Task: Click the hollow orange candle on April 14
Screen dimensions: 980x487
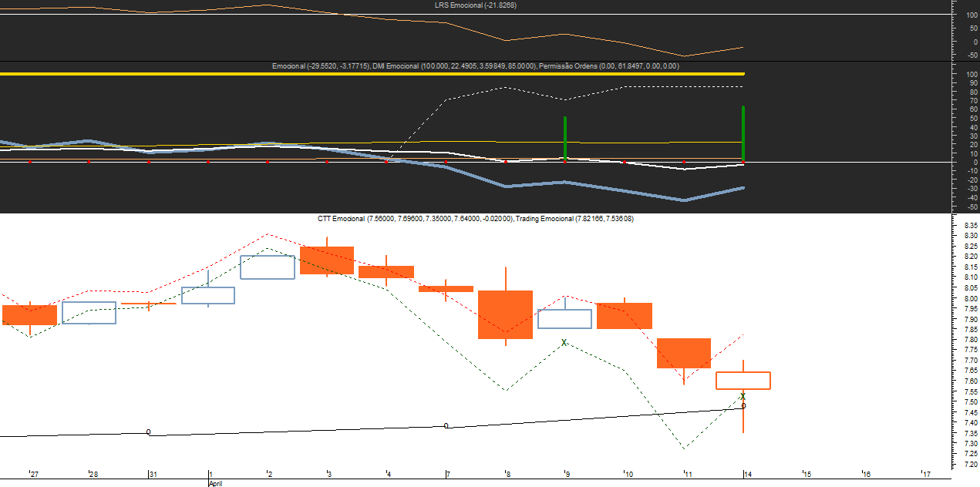Action: point(743,381)
